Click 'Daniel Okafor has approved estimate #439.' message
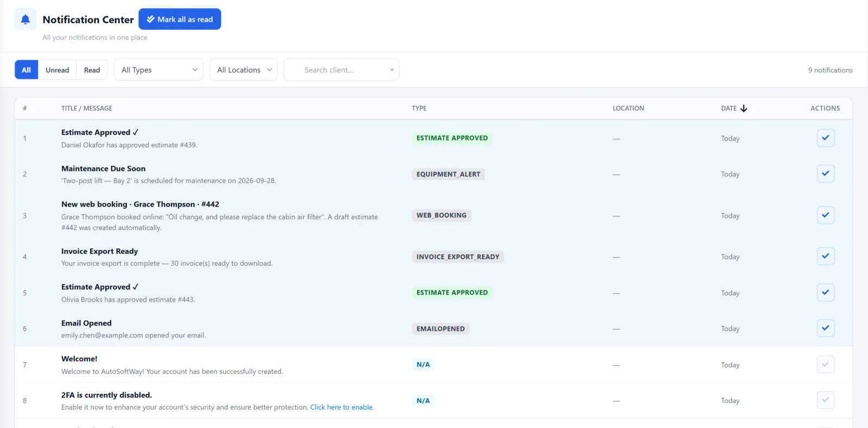This screenshot has width=868, height=428. [x=129, y=145]
